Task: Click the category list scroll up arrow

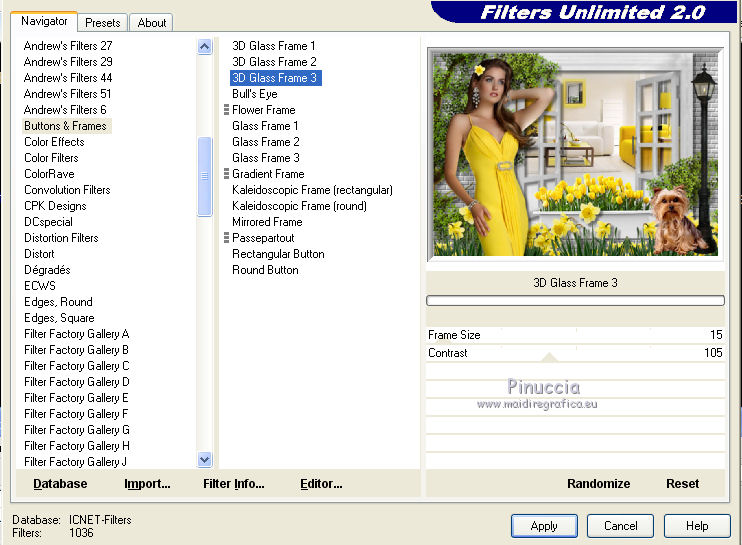Action: [204, 46]
